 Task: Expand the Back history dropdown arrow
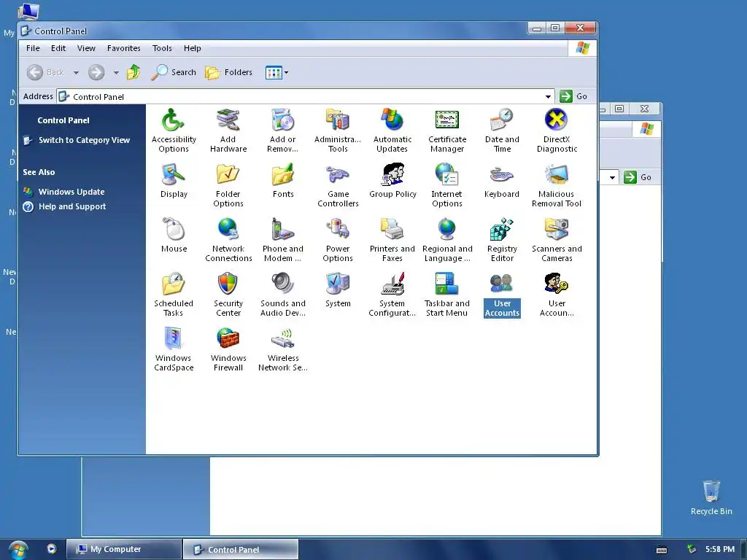(x=76, y=72)
